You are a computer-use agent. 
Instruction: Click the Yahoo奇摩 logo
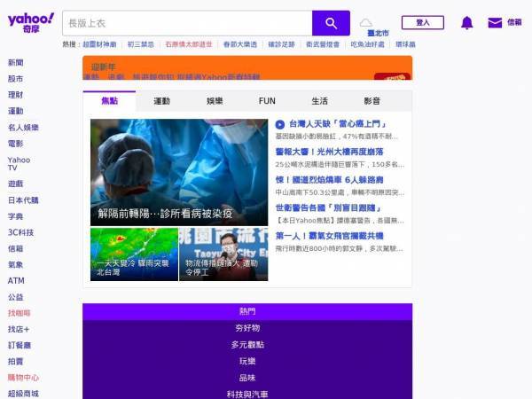(x=30, y=22)
